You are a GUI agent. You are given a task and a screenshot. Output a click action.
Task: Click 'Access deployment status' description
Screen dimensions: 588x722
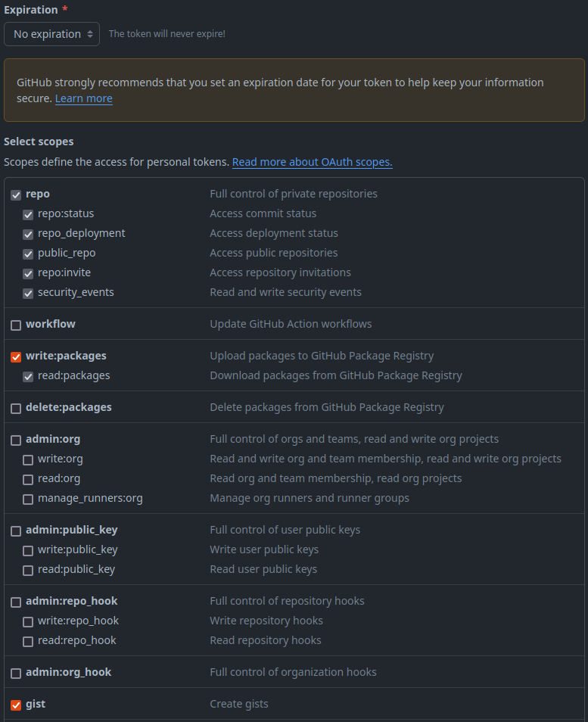coord(274,233)
